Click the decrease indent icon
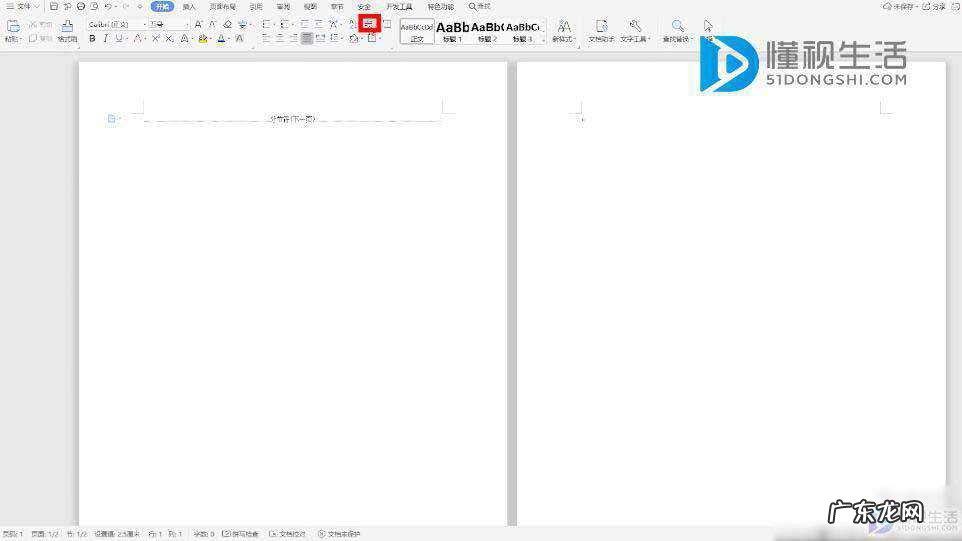Image resolution: width=962 pixels, height=541 pixels. (x=304, y=25)
